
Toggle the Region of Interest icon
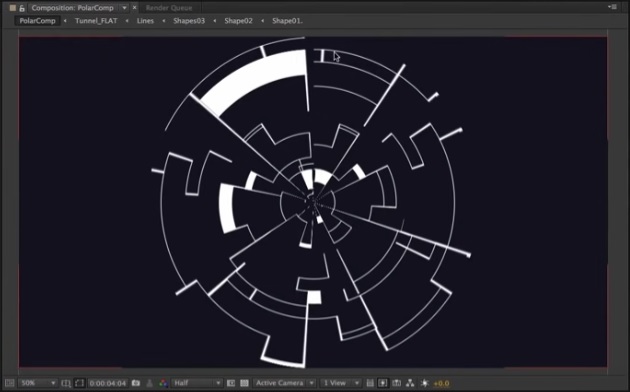(231, 383)
